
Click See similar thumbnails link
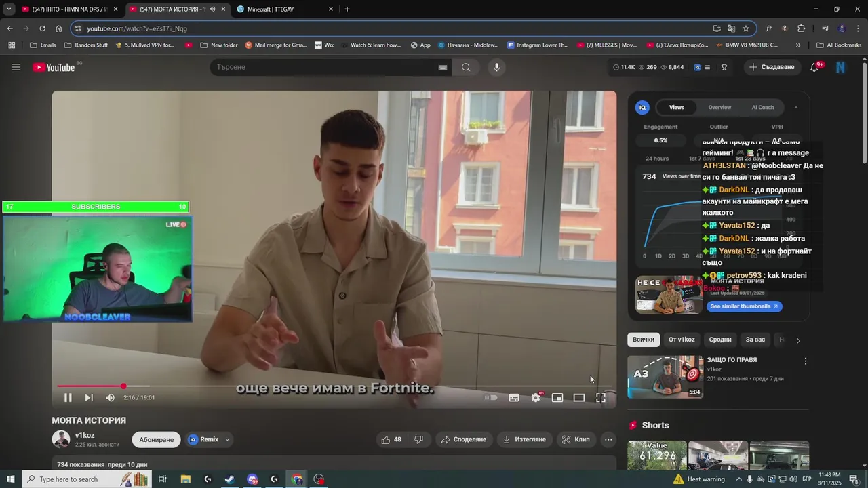[x=745, y=306]
